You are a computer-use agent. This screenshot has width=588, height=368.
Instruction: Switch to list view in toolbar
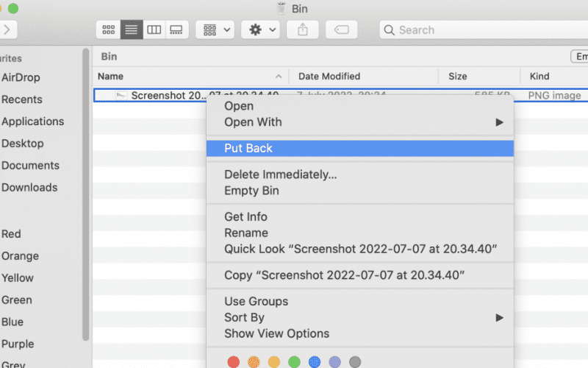pyautogui.click(x=132, y=30)
